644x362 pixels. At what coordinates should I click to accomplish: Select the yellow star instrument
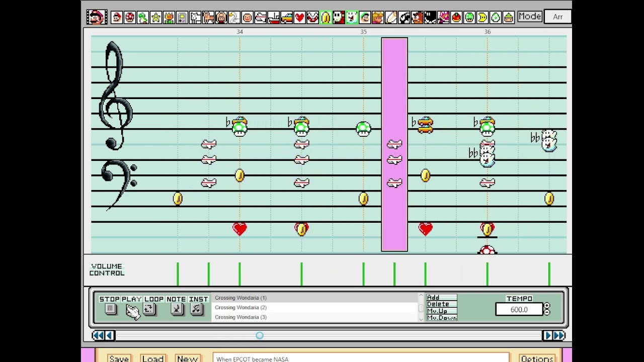[156, 18]
